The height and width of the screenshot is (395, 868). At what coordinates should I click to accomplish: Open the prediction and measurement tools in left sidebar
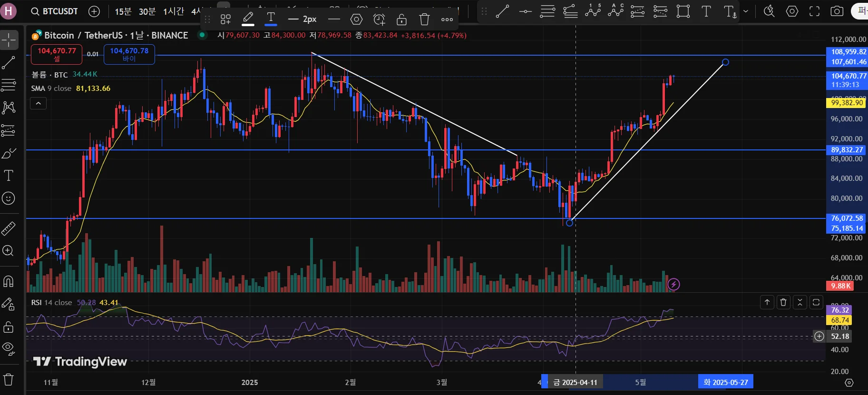[x=9, y=130]
